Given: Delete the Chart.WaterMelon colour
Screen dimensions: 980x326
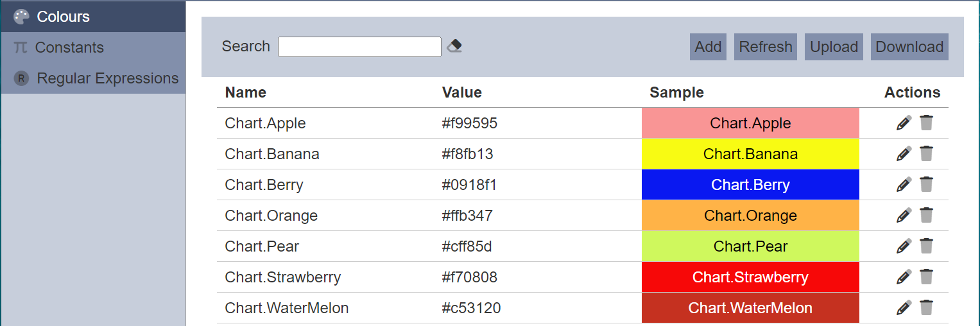Looking at the screenshot, I should (x=926, y=308).
